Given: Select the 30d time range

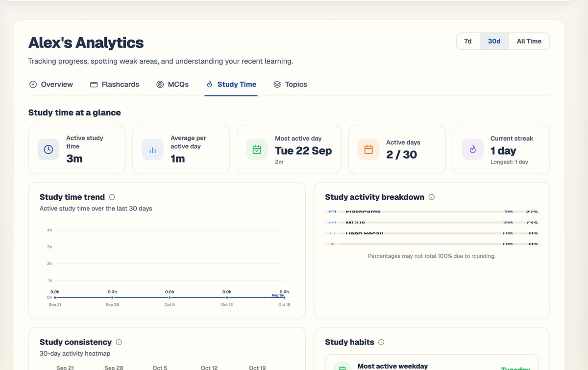Looking at the screenshot, I should [x=494, y=41].
